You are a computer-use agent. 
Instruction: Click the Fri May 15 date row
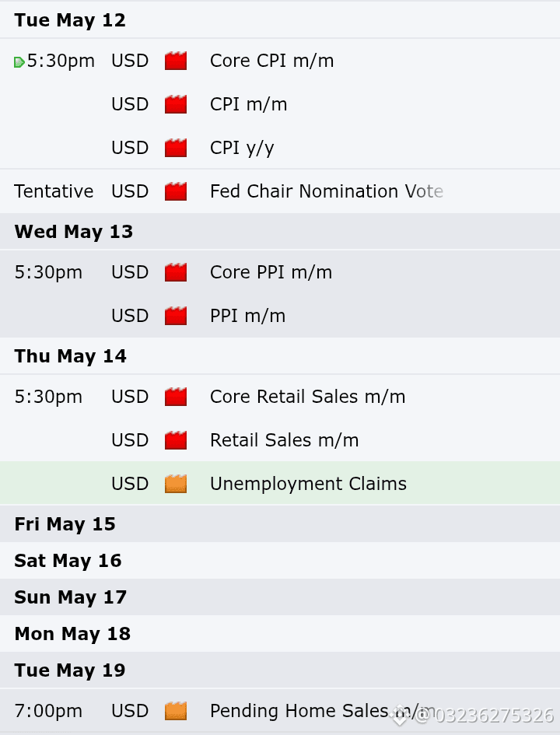tap(280, 524)
